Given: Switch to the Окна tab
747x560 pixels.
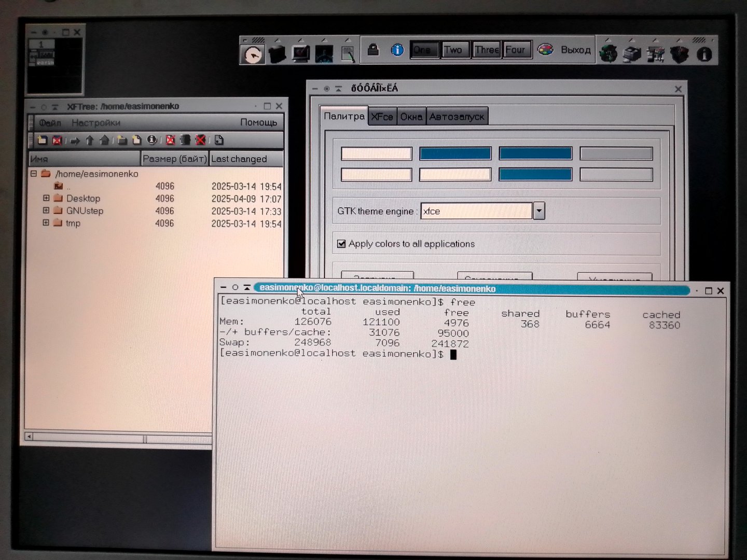Looking at the screenshot, I should [x=411, y=117].
